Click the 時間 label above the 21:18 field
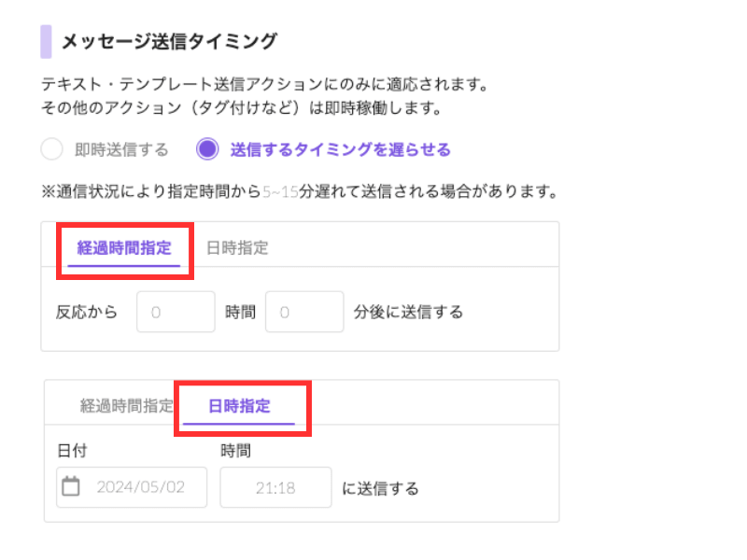The image size is (747, 560). pos(236,451)
